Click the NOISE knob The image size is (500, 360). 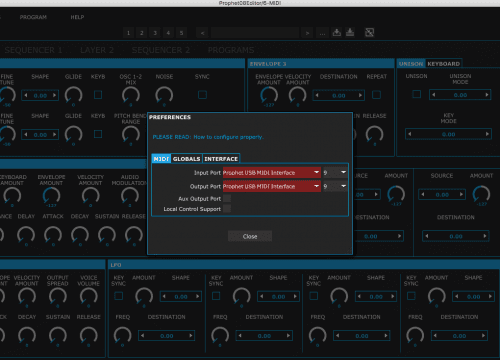pos(164,95)
